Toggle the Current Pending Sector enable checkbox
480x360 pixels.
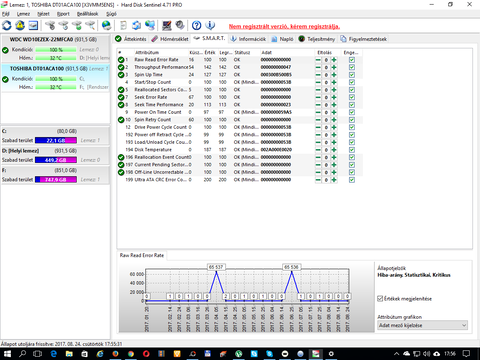352,165
